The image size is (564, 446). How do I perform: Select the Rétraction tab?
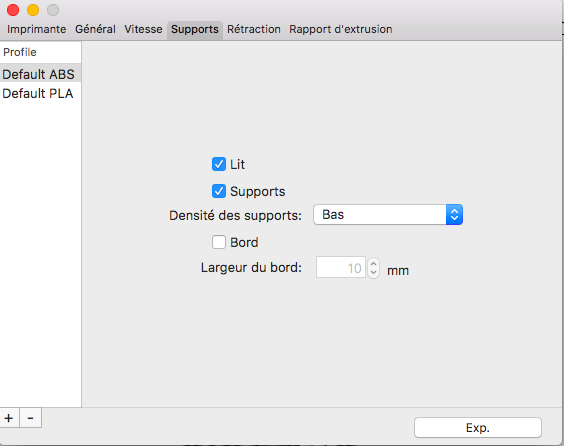[x=254, y=29]
